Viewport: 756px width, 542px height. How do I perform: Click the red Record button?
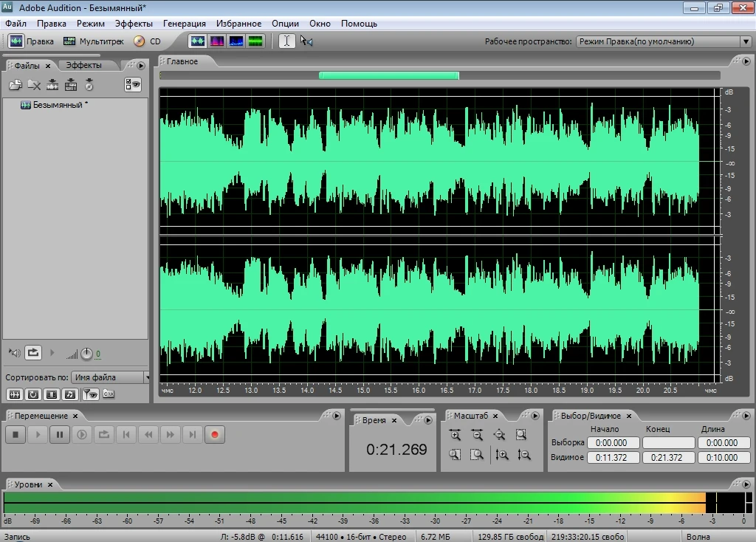tap(215, 435)
